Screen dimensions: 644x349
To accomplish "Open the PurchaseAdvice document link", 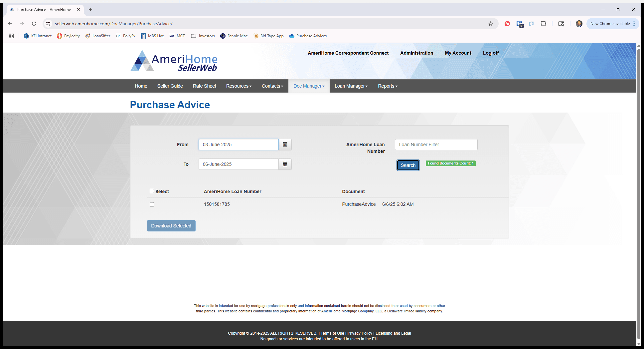I will click(x=359, y=204).
